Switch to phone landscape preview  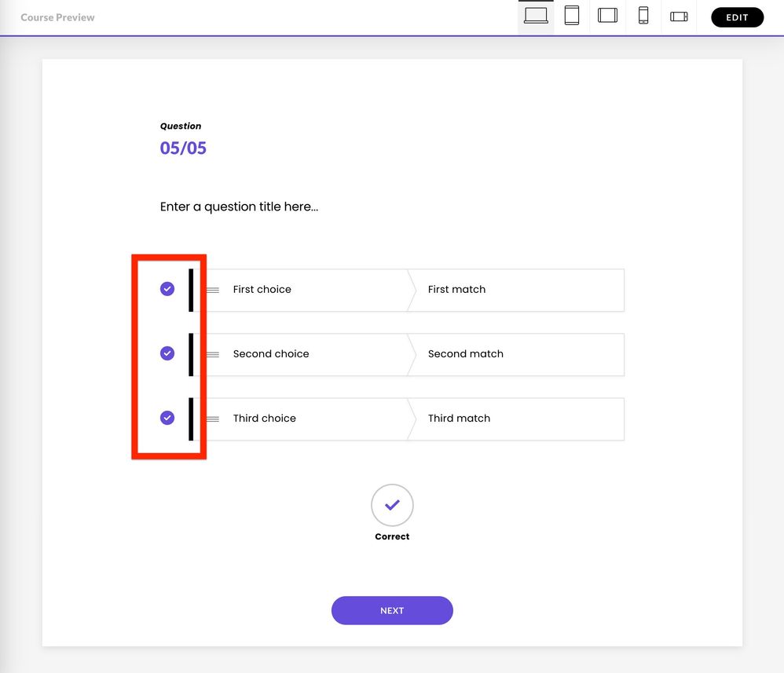click(x=679, y=16)
